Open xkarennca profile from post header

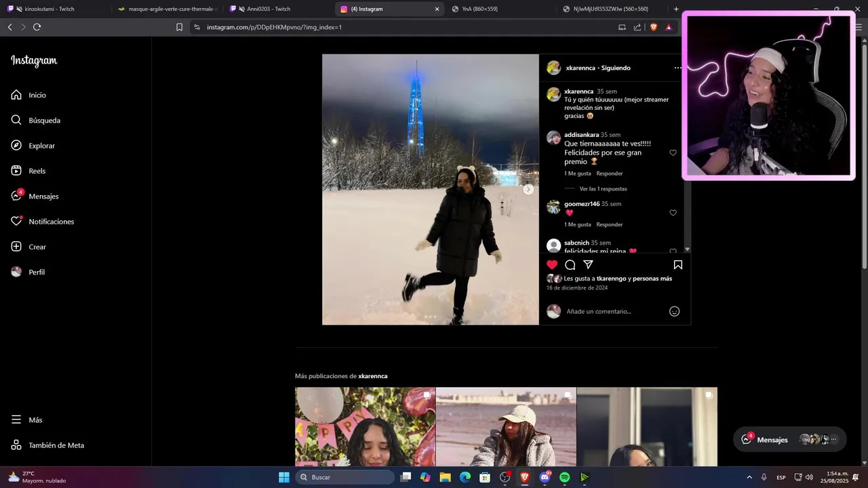pyautogui.click(x=580, y=68)
